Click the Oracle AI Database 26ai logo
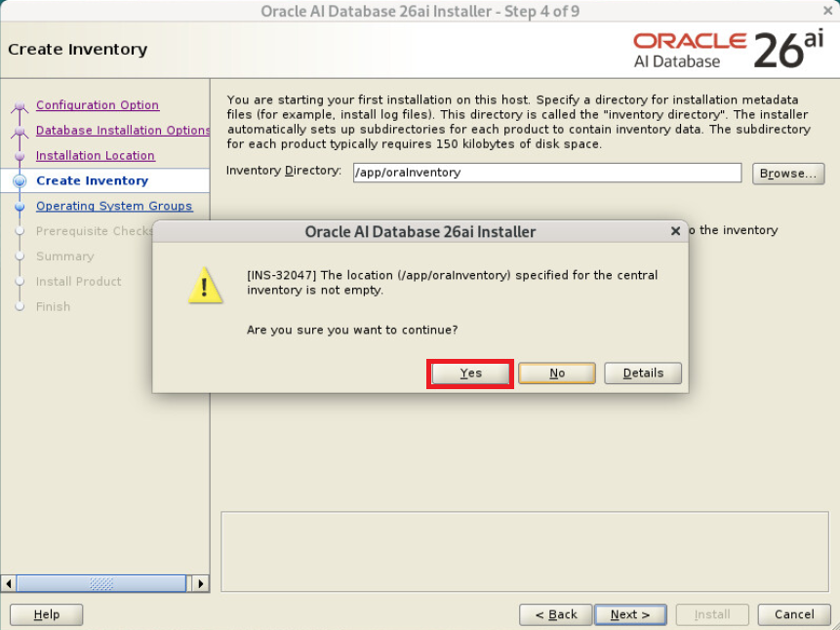Image resolution: width=840 pixels, height=630 pixels. point(728,51)
